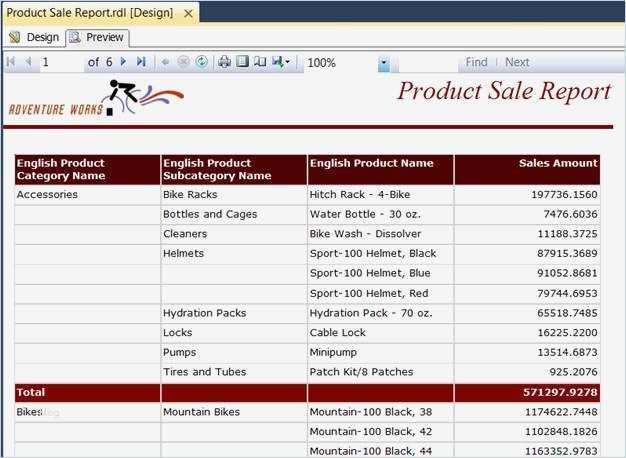Stop report rendering
The image size is (626, 458).
click(183, 62)
